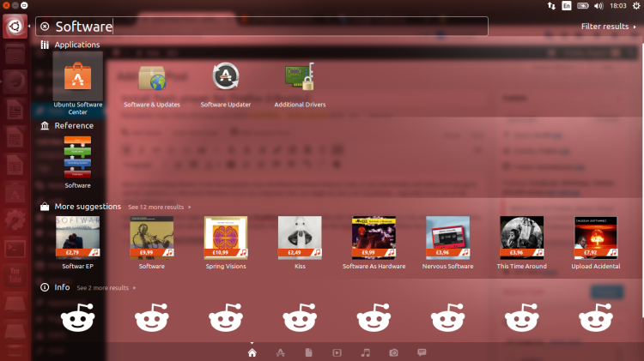Open System Settings from the launcher
The width and height of the screenshot is (644, 361).
coord(15,220)
